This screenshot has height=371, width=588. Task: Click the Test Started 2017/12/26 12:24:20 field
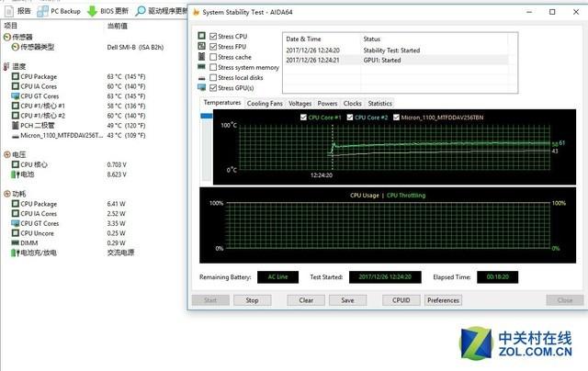[x=385, y=277]
